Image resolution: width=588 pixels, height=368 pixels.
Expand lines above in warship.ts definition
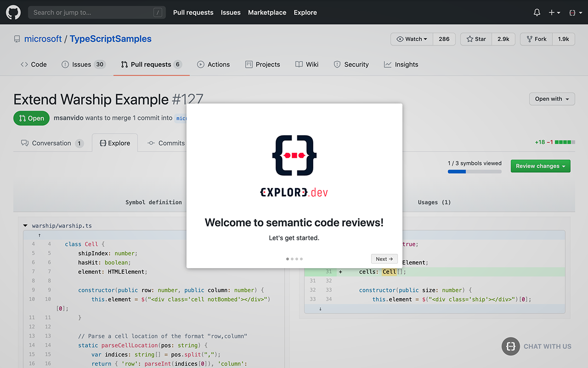coord(40,235)
